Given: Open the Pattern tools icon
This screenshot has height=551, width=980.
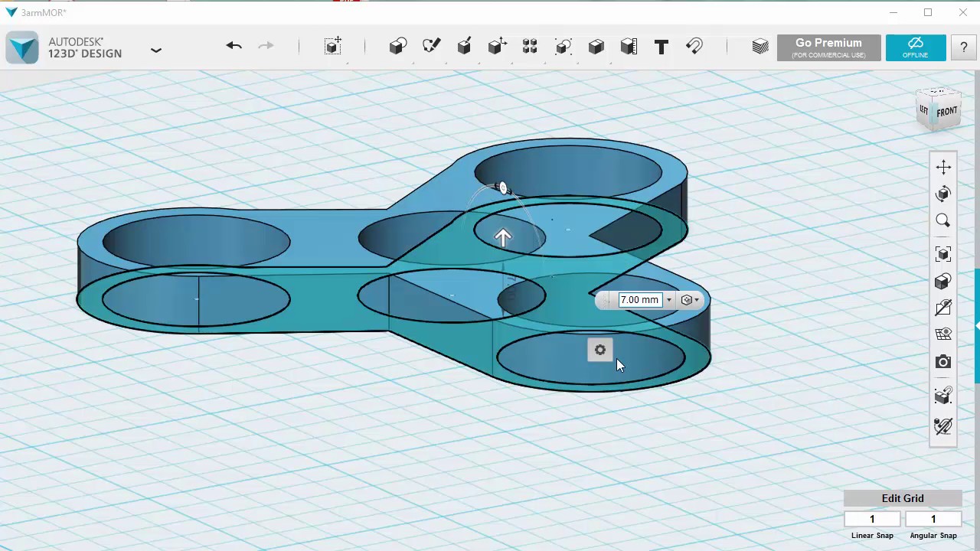Looking at the screenshot, I should click(x=530, y=47).
